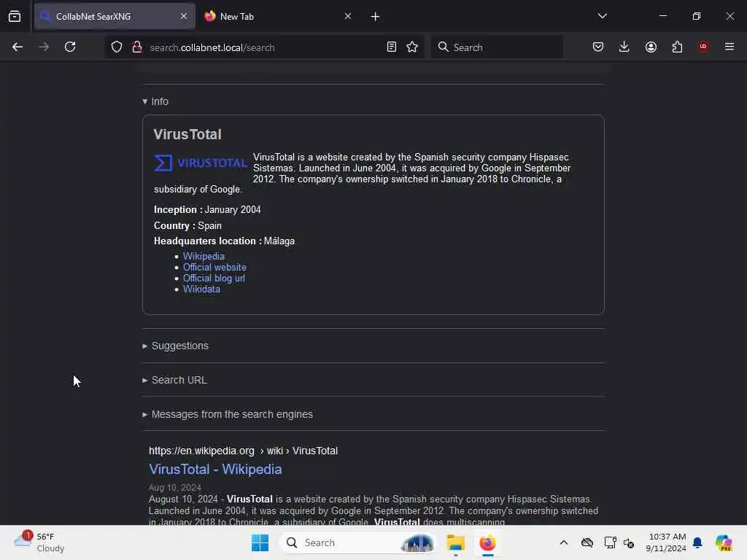Close the CollabNet SearXNG tab
Image resolution: width=747 pixels, height=560 pixels.
pos(184,16)
